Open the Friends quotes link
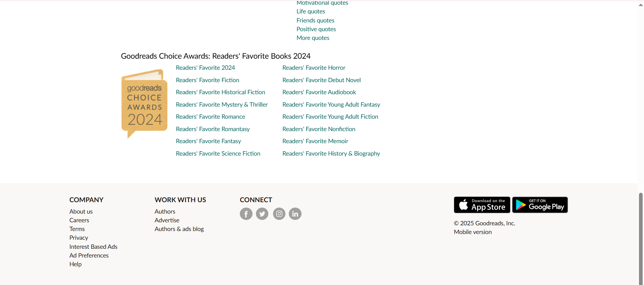The image size is (644, 285). pyautogui.click(x=315, y=20)
